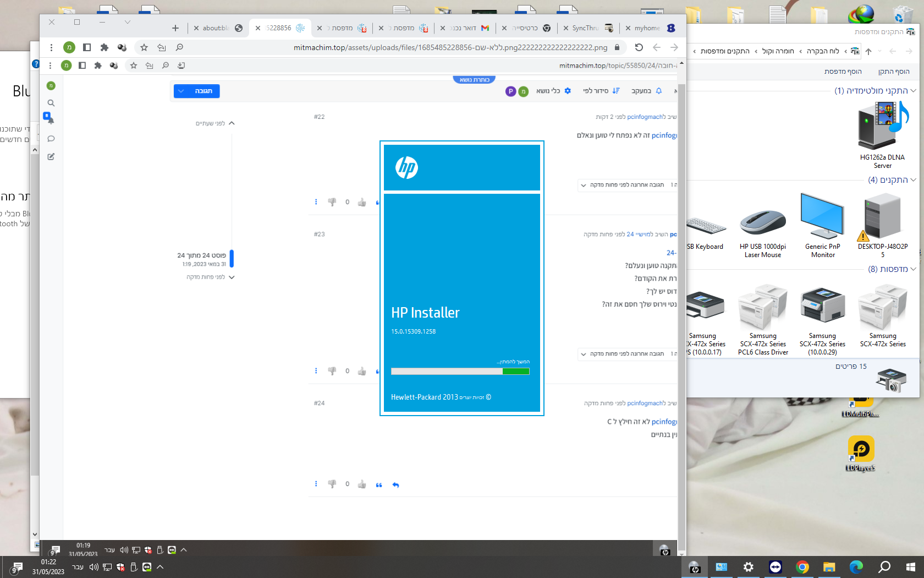The height and width of the screenshot is (578, 924).
Task: Open the three-dot post menu under post #22
Action: [x=316, y=202]
